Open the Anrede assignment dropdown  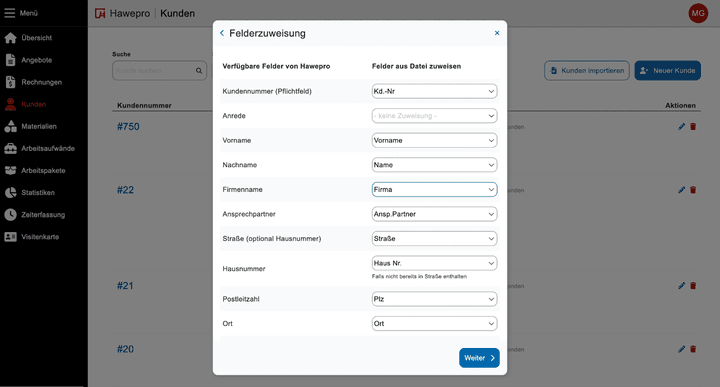(x=434, y=116)
